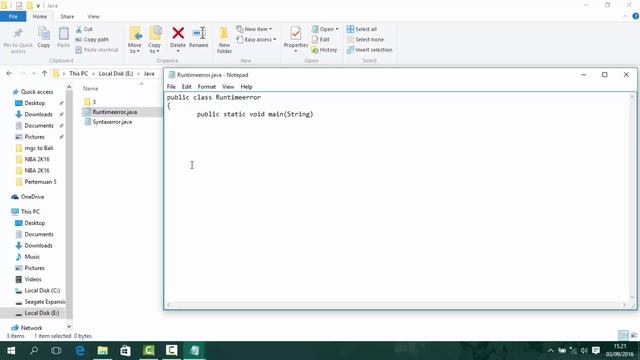Open the File tab in Explorer
The height and width of the screenshot is (360, 640).
13,16
